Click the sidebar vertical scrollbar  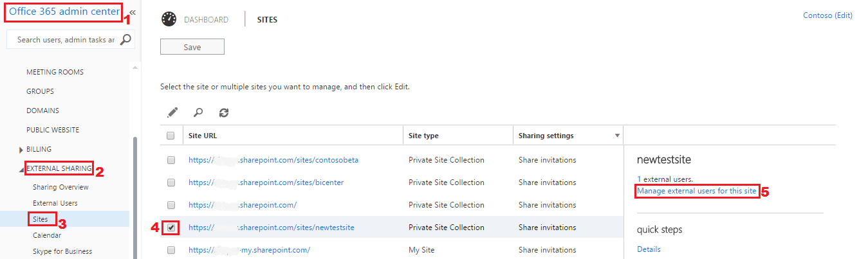(134, 193)
